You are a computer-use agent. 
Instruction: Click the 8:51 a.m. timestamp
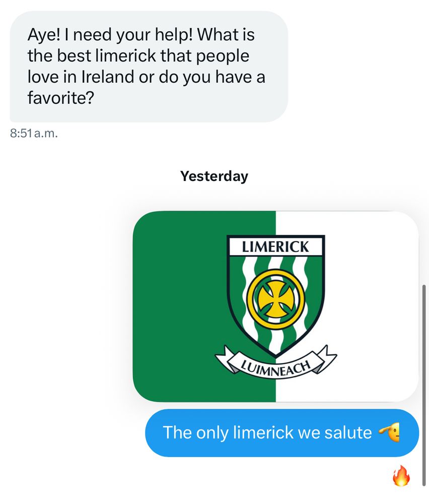tap(34, 134)
